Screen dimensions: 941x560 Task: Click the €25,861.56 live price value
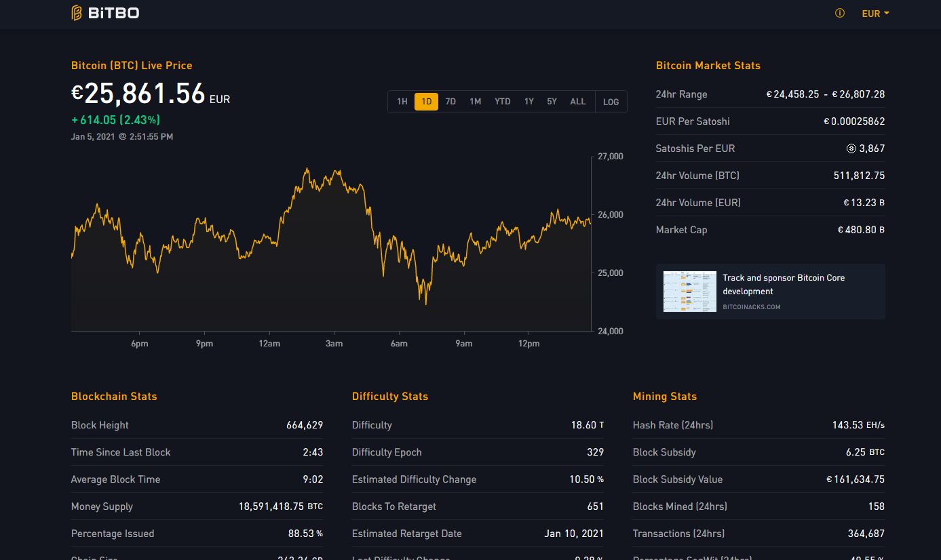click(x=138, y=94)
